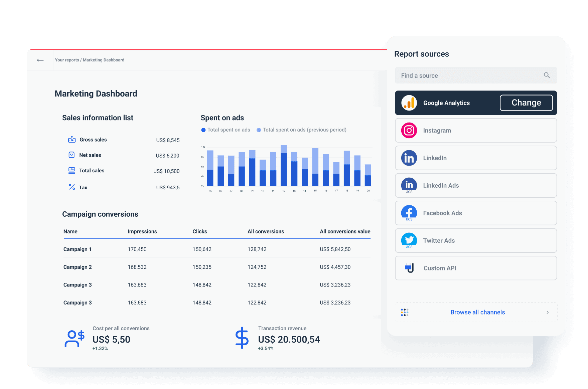Viewport: 588px width, 389px height.
Task: Select the Facebook Ads icon
Action: tap(409, 213)
